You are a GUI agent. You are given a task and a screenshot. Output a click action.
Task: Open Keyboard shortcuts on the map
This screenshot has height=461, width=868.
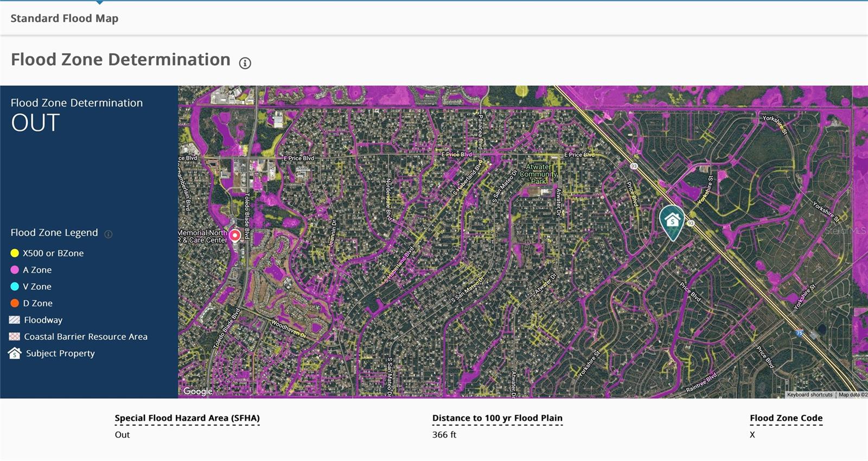coord(809,395)
